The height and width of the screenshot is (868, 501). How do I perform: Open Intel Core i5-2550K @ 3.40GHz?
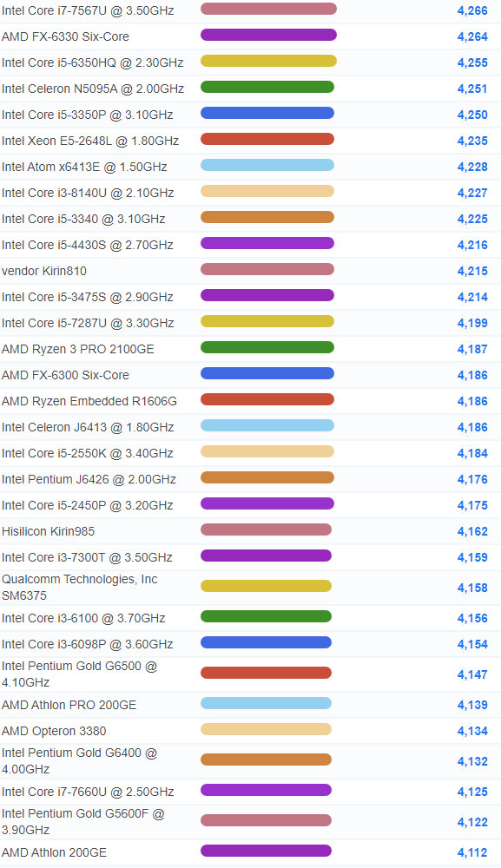(88, 453)
